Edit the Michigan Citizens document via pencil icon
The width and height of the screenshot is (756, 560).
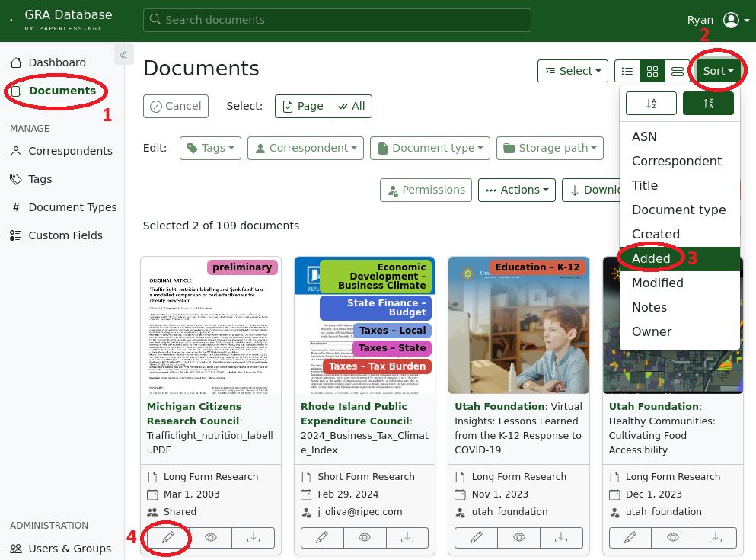click(167, 537)
